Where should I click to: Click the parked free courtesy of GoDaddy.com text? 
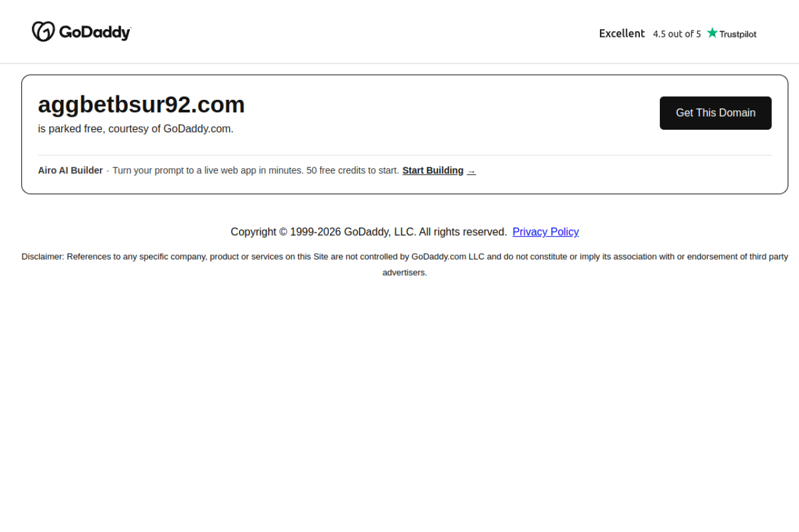click(x=135, y=129)
